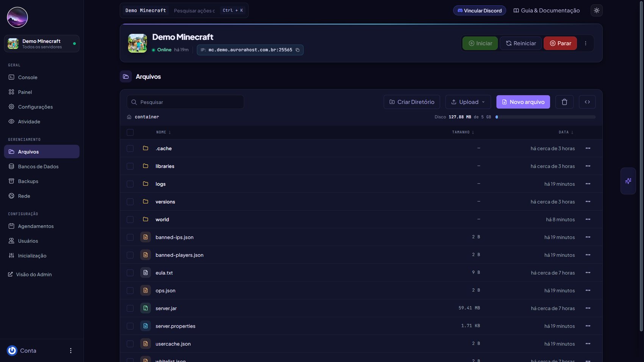
Task: Stop the server with Parar
Action: 560,43
